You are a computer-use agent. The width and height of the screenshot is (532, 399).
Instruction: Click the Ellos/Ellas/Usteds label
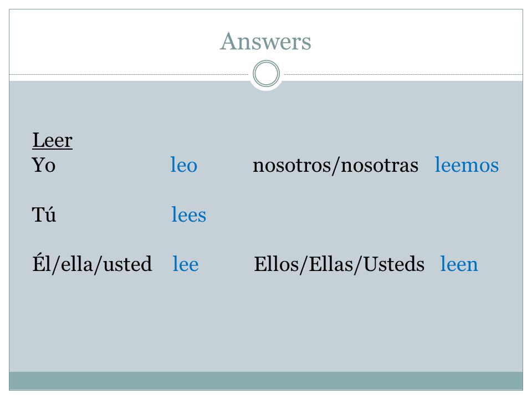[x=339, y=264]
